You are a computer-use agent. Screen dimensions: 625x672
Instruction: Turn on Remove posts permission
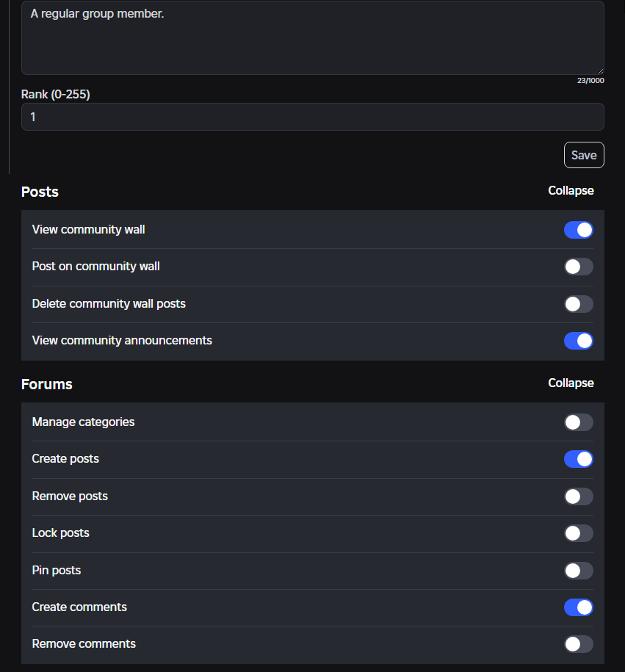(578, 496)
